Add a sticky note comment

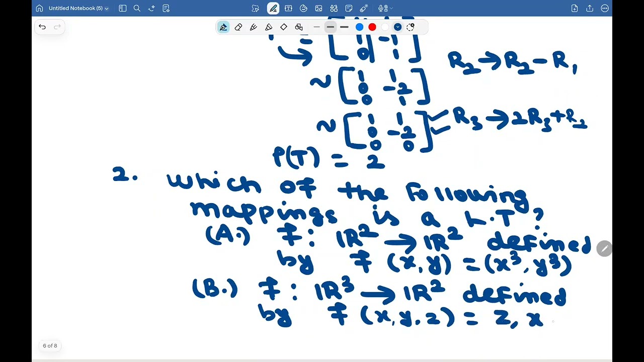pyautogui.click(x=349, y=8)
